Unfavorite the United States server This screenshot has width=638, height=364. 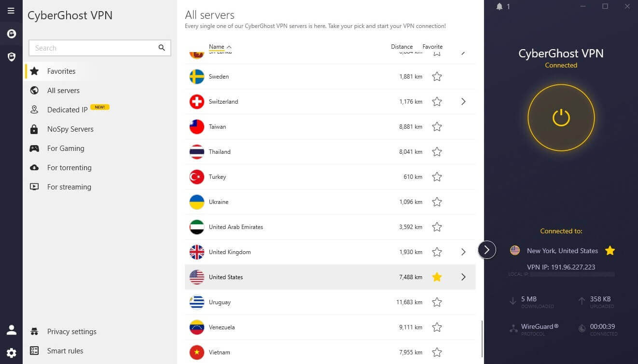[437, 277]
